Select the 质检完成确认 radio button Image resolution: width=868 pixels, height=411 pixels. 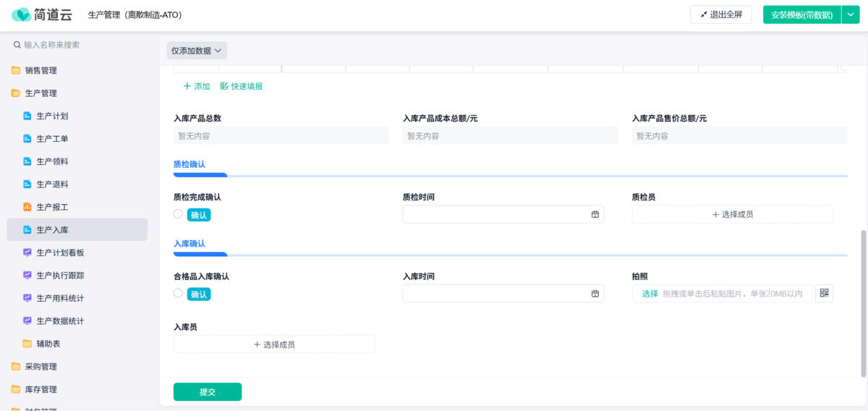coord(178,213)
